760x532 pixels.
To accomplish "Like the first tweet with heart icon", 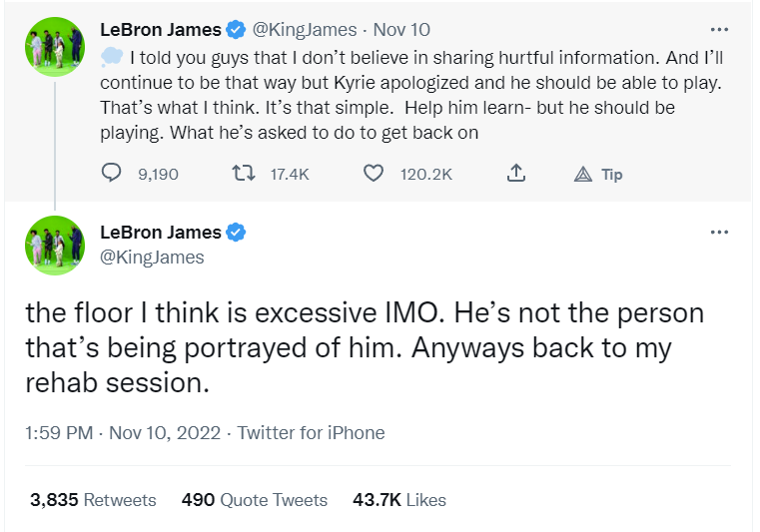I will 374,174.
